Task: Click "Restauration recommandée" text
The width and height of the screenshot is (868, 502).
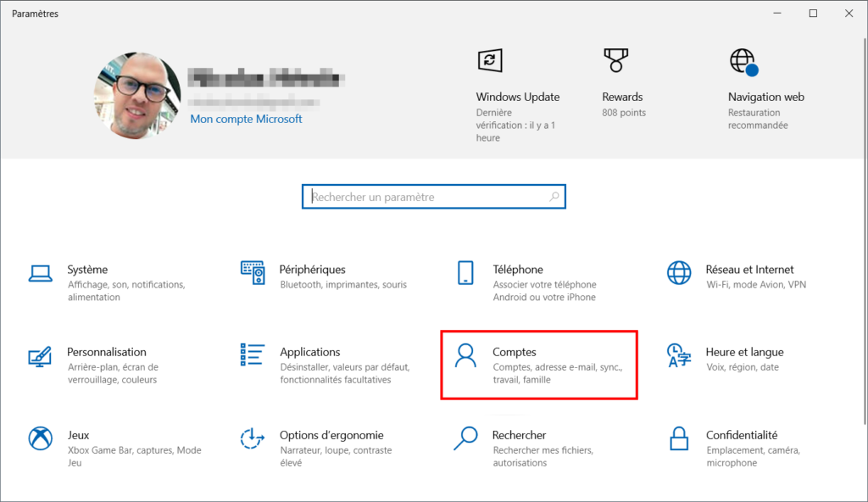Action: click(x=758, y=119)
